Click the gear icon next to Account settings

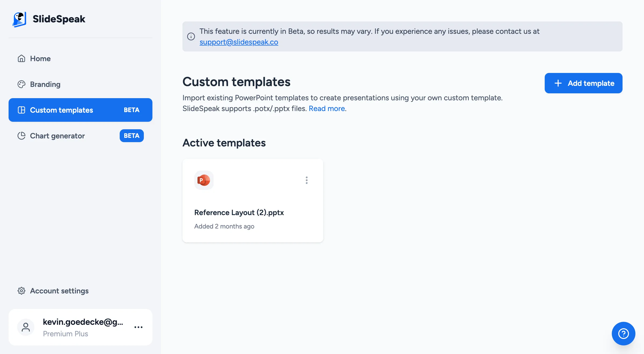tap(21, 291)
